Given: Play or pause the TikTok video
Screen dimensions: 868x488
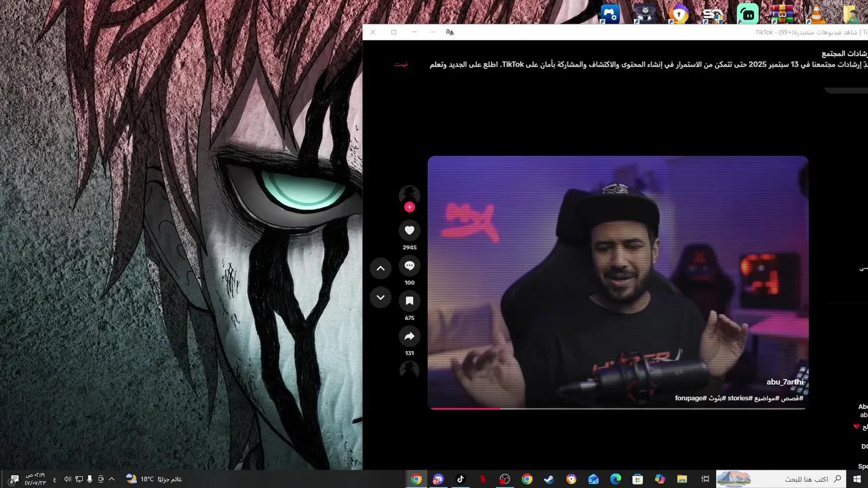Looking at the screenshot, I should 618,282.
